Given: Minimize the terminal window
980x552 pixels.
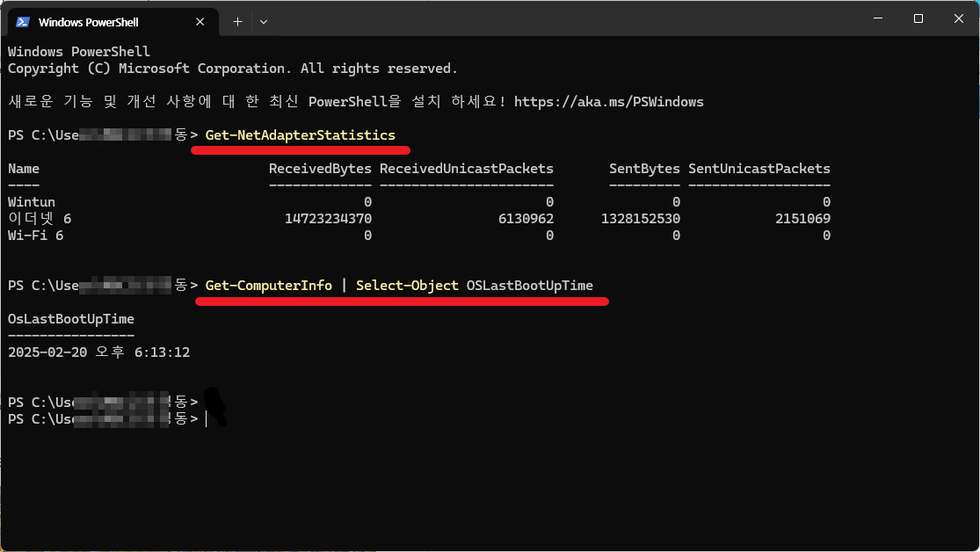Looking at the screenshot, I should (877, 18).
